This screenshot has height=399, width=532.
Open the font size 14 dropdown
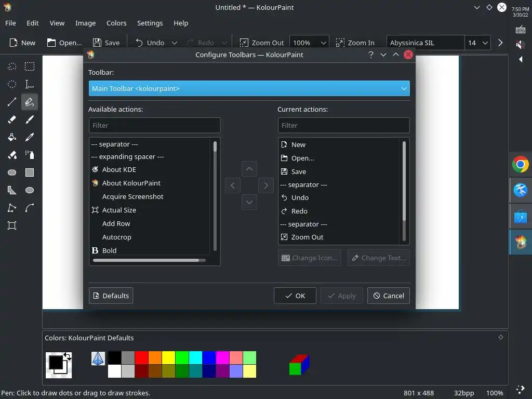point(478,43)
